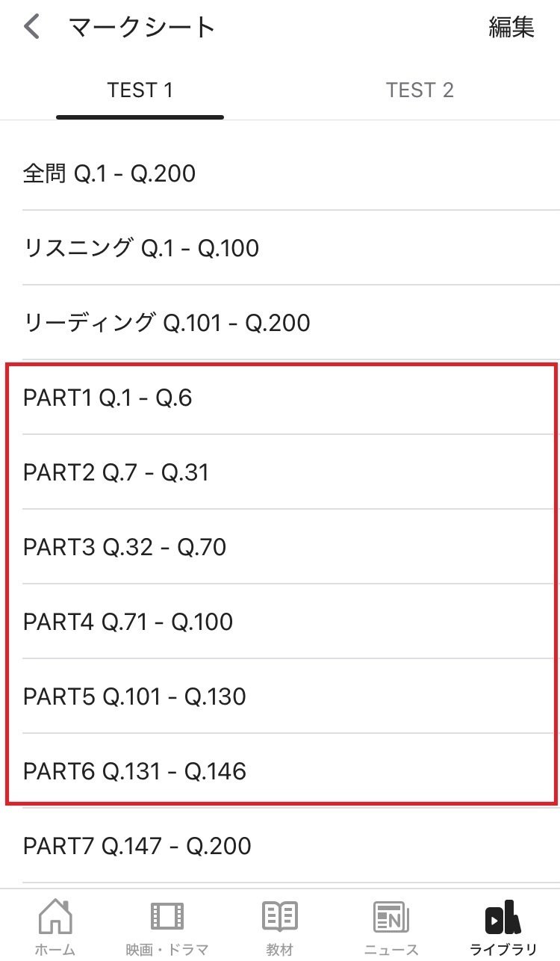This screenshot has height=961, width=560.
Task: Tap the マークシート page title
Action: pos(142,28)
